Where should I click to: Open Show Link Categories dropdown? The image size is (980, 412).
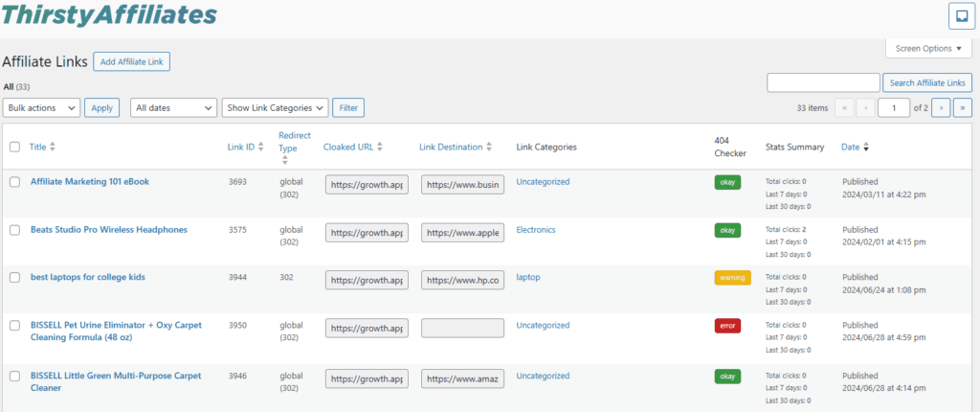275,107
